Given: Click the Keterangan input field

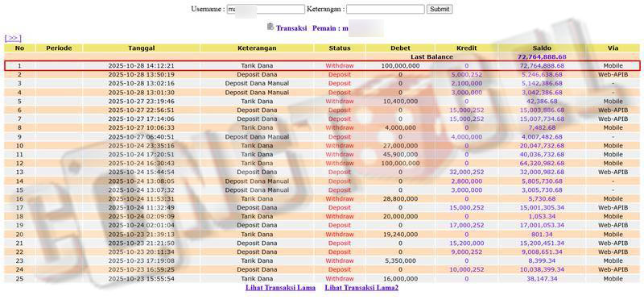Looking at the screenshot, I should tap(386, 9).
